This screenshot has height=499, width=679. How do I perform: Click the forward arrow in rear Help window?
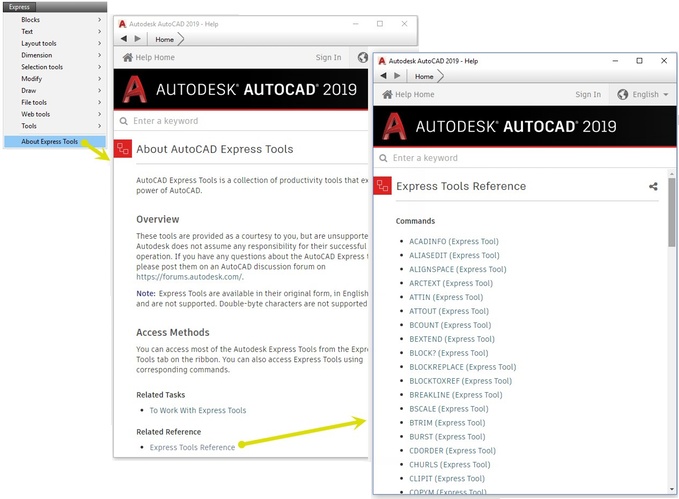[138, 39]
